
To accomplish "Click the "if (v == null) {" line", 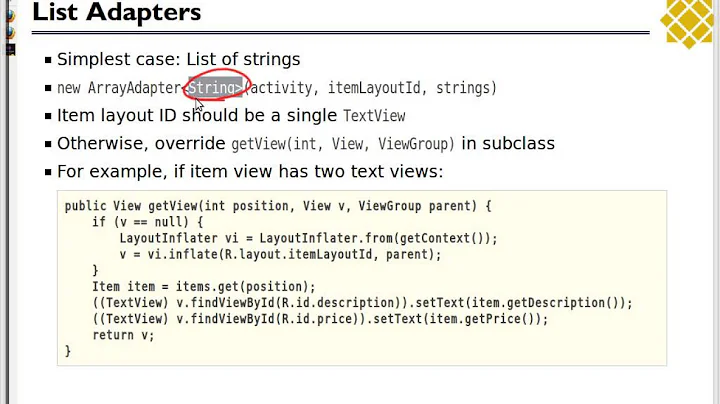I will coord(148,222).
